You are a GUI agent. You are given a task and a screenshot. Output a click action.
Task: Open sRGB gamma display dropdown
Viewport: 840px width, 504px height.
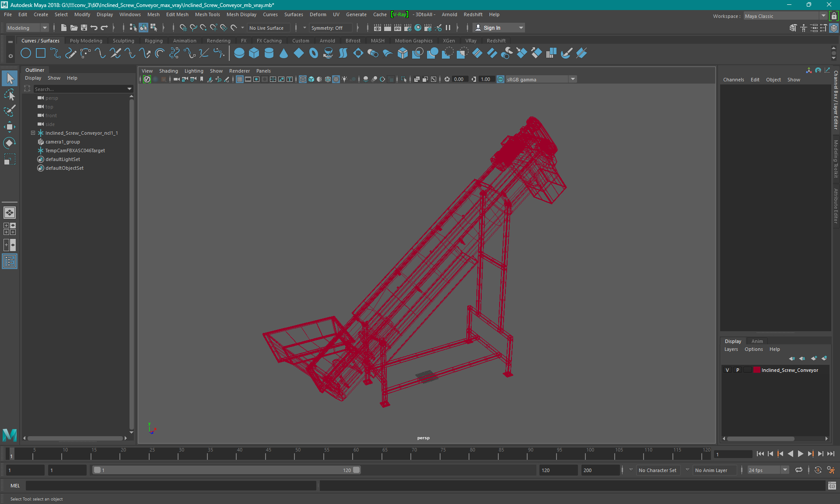[x=572, y=79]
